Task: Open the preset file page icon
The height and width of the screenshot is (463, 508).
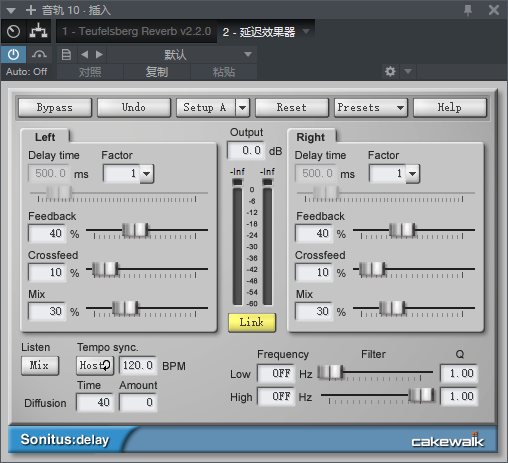Action: 66,54
